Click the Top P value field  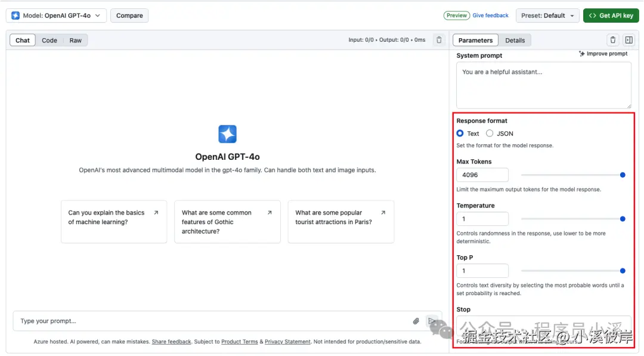[x=482, y=271]
